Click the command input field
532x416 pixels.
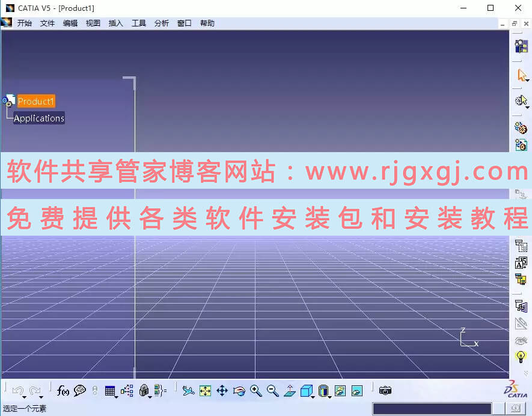(432, 409)
